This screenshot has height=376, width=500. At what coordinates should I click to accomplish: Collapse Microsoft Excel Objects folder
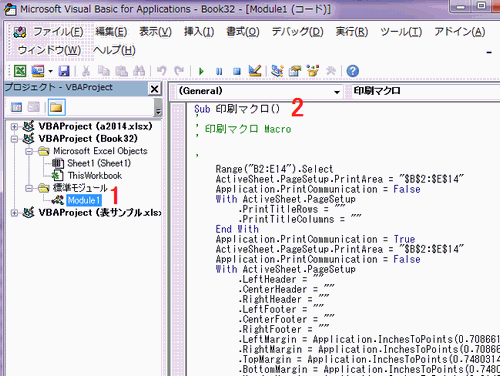pos(29,151)
